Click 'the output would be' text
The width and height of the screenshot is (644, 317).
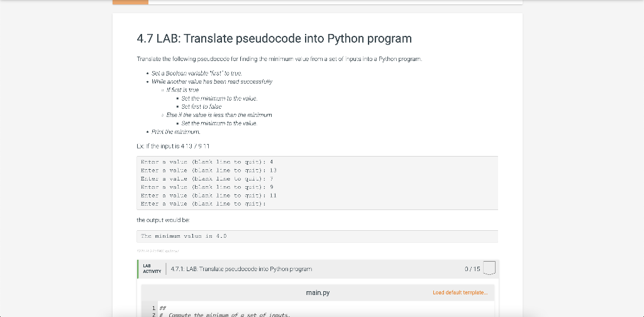coord(163,221)
